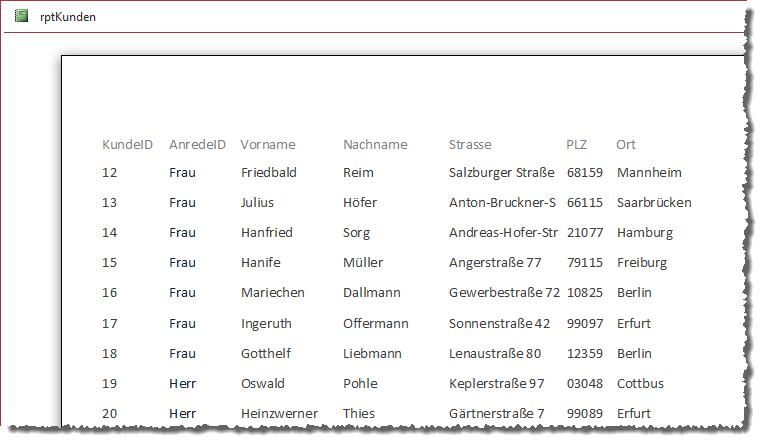
Task: Click the first name Hanfried
Action: pos(267,233)
